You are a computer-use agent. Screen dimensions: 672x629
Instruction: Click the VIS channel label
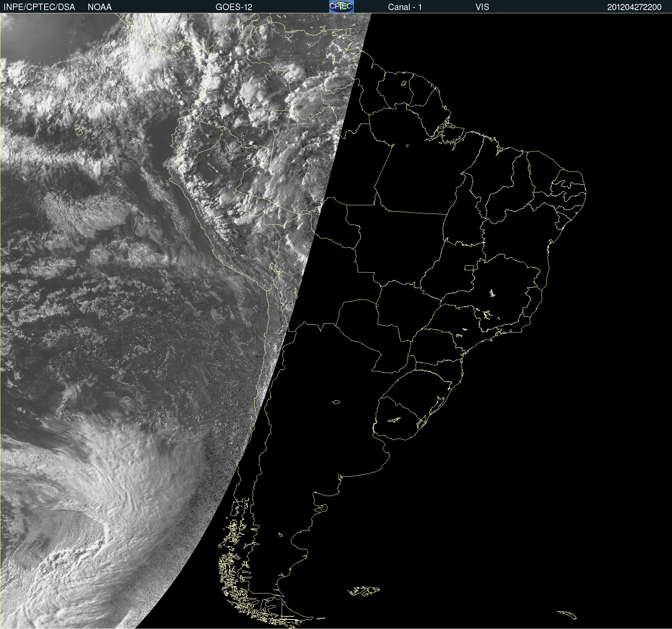[482, 7]
